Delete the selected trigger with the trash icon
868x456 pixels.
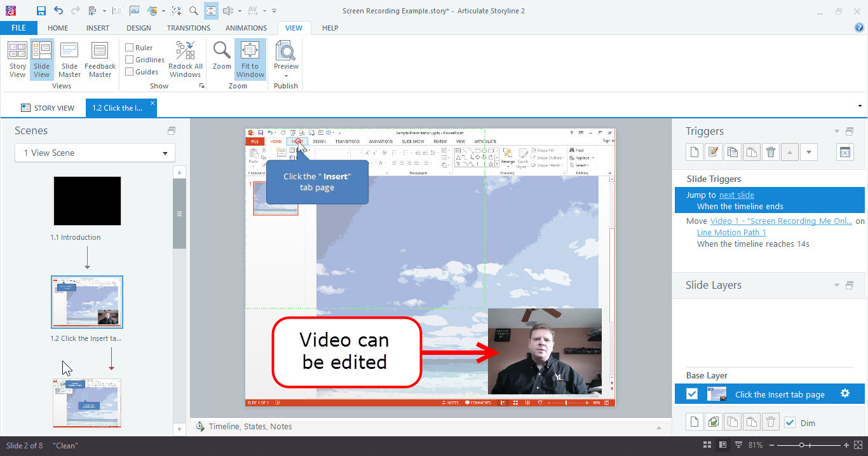[771, 152]
